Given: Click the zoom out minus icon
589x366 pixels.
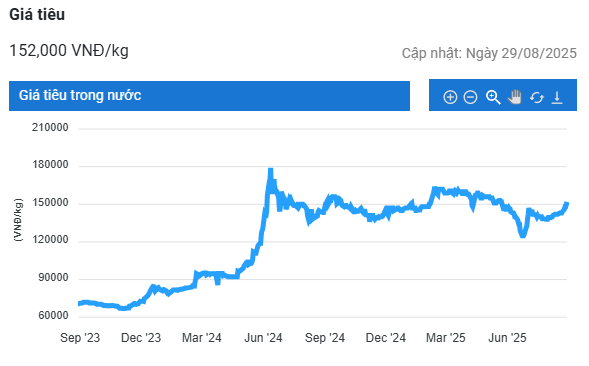Looking at the screenshot, I should (x=470, y=97).
